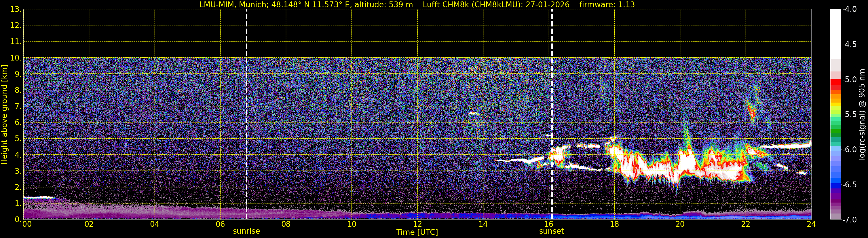Click the '12' time tick label on the time axis
Viewport: 868px width, 238px height.
(x=417, y=224)
